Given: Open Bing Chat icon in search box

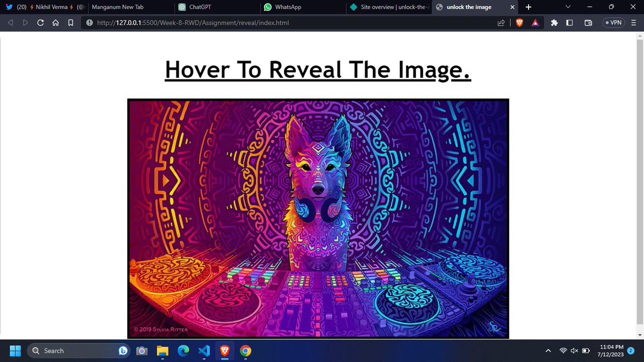Looking at the screenshot, I should pyautogui.click(x=124, y=351).
